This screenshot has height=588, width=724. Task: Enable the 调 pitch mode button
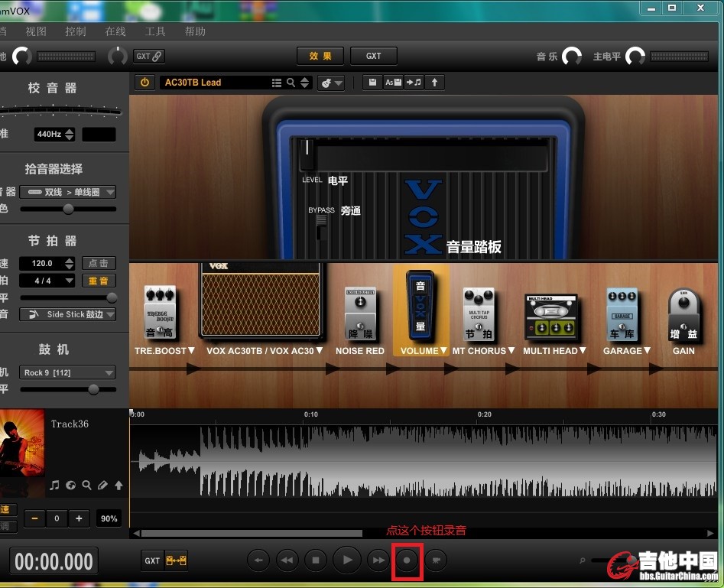click(x=6, y=526)
